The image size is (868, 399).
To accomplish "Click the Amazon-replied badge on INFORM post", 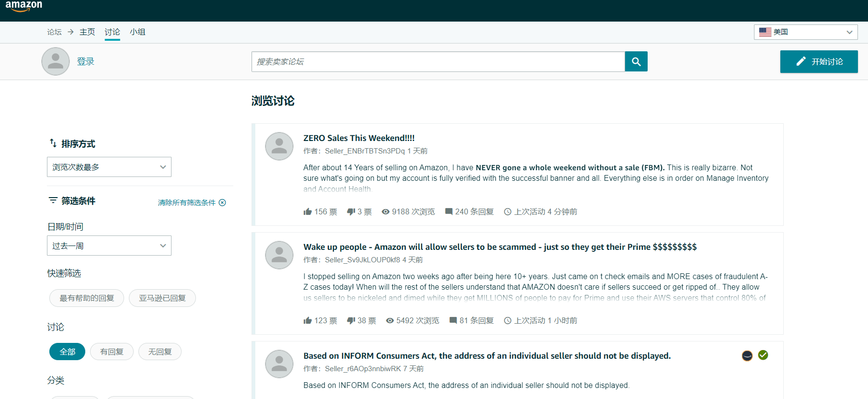I will [x=747, y=355].
